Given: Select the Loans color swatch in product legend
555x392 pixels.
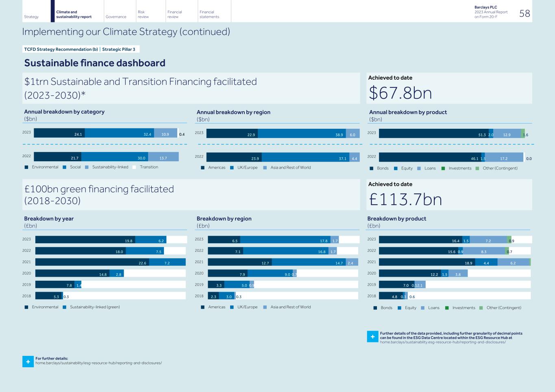Looking at the screenshot, I should 422,308.
